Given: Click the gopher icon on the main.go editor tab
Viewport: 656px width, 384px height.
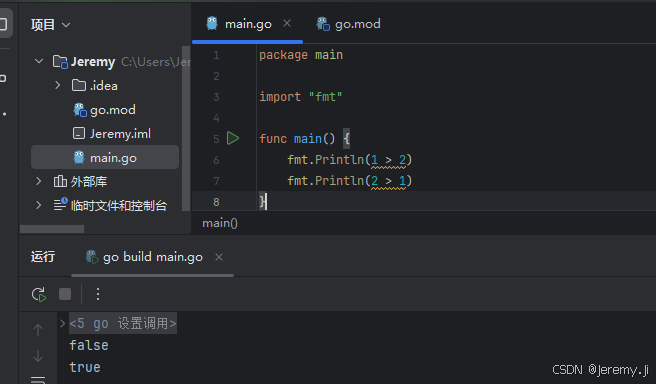Looking at the screenshot, I should (x=212, y=23).
